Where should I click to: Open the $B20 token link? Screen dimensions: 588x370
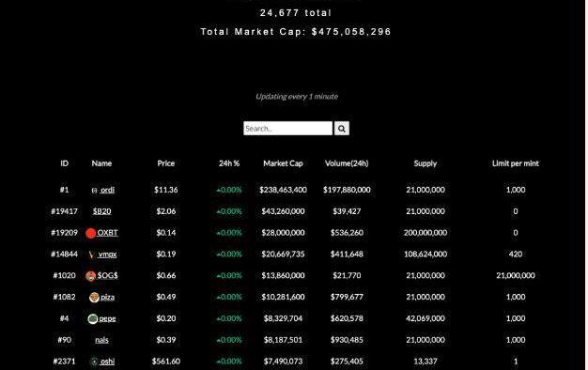coord(102,211)
